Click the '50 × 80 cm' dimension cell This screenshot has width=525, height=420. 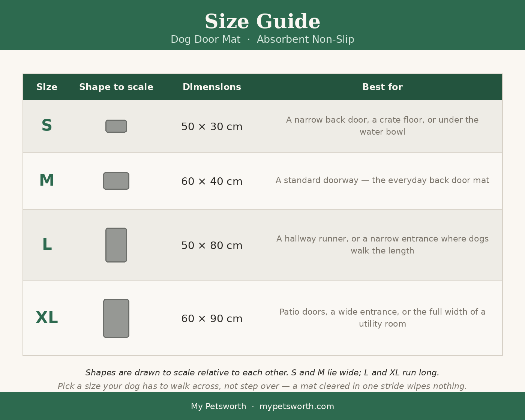click(212, 246)
